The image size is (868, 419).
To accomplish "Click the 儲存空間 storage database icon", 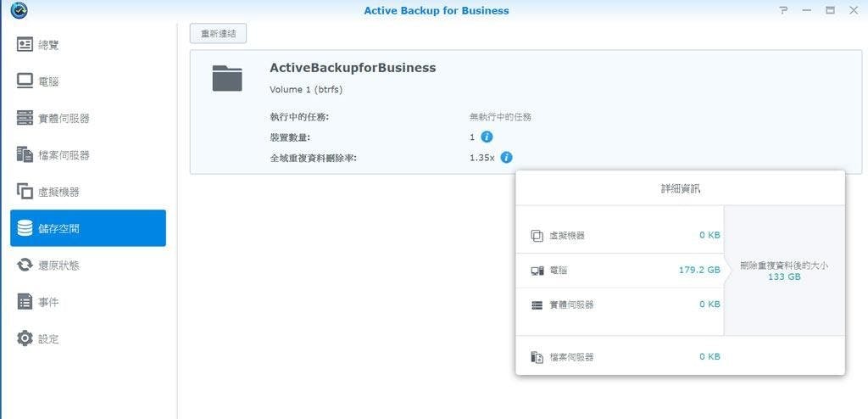I will (25, 228).
